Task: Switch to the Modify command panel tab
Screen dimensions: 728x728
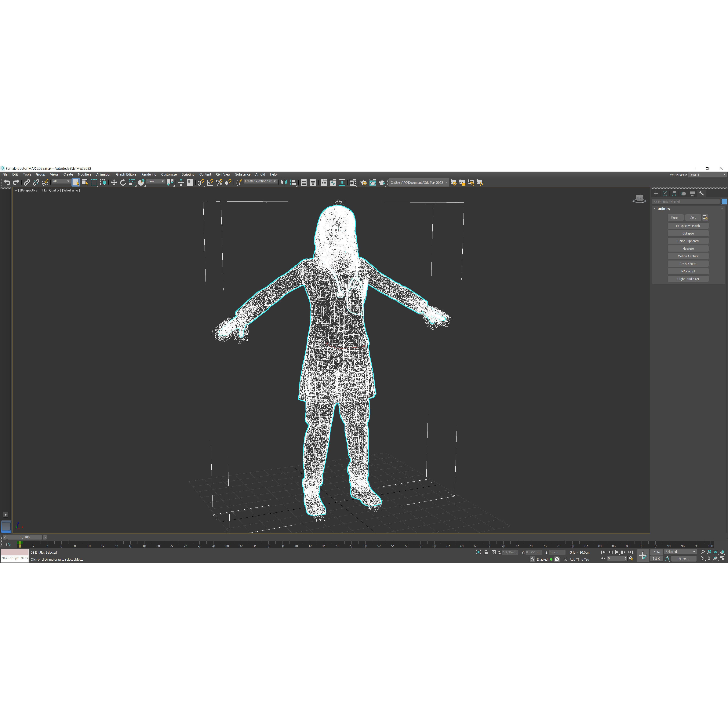Action: coord(665,193)
